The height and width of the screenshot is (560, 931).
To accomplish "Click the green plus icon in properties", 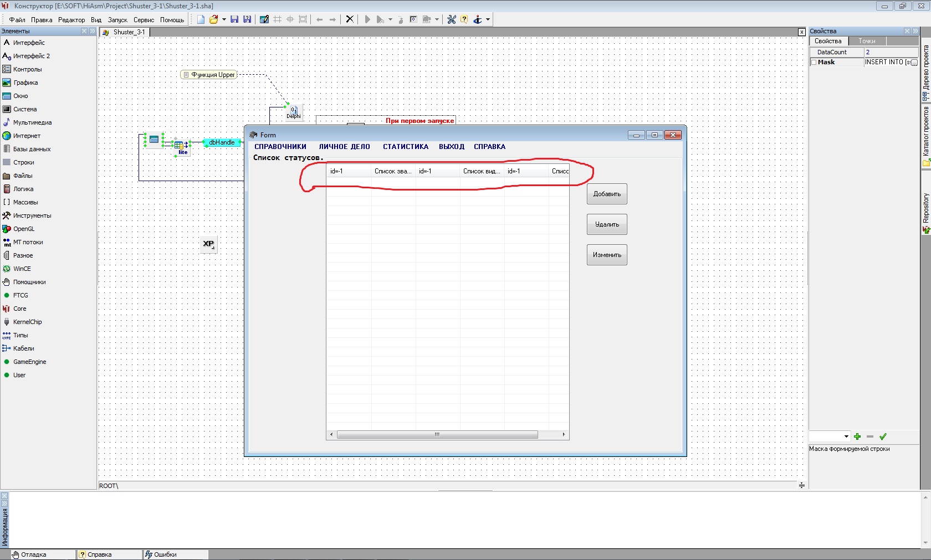I will pos(857,436).
